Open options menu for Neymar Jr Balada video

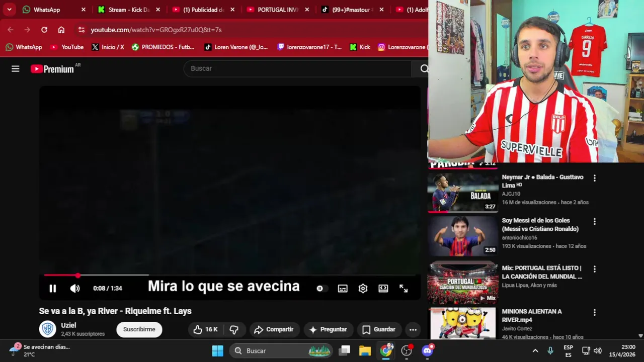click(595, 178)
